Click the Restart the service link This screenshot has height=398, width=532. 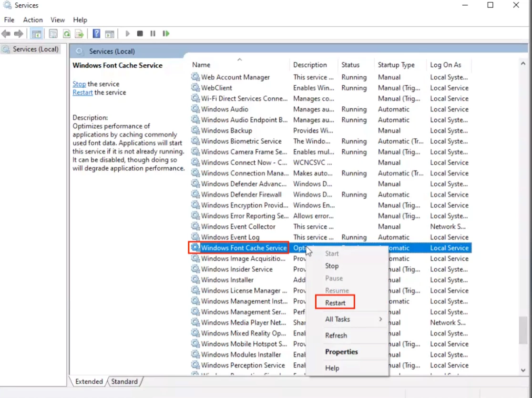pyautogui.click(x=82, y=92)
